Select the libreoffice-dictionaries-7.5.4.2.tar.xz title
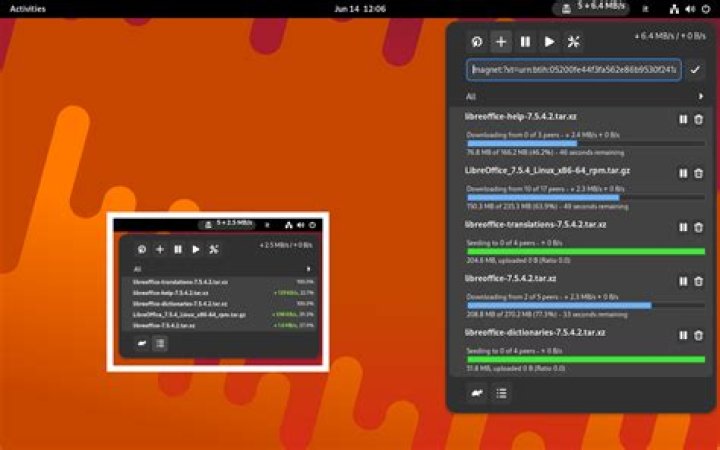This screenshot has width=720, height=450. (x=535, y=332)
